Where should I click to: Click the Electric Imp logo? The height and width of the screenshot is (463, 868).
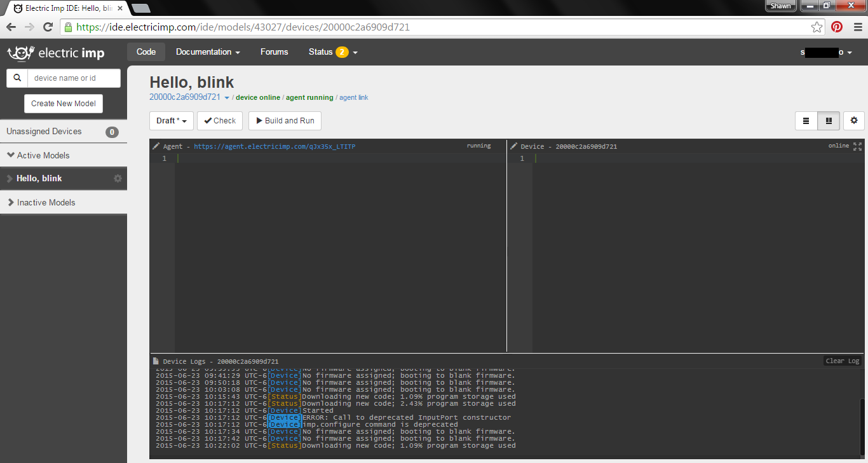[x=55, y=53]
